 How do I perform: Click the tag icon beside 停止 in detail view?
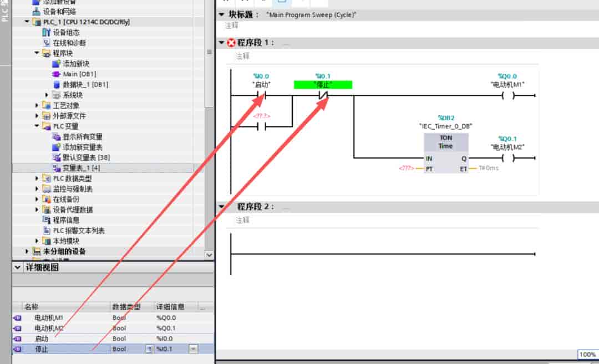coord(18,348)
